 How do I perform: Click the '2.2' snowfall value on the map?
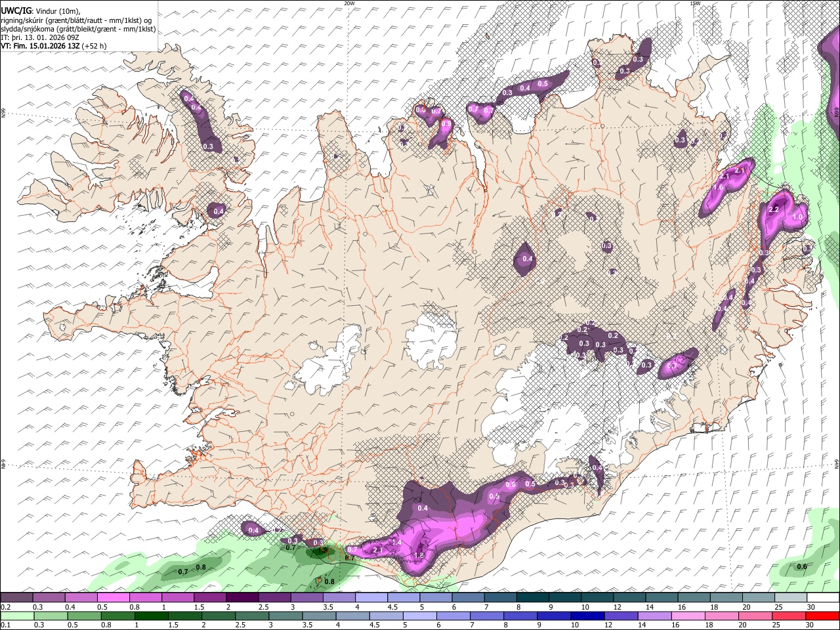pos(773,209)
